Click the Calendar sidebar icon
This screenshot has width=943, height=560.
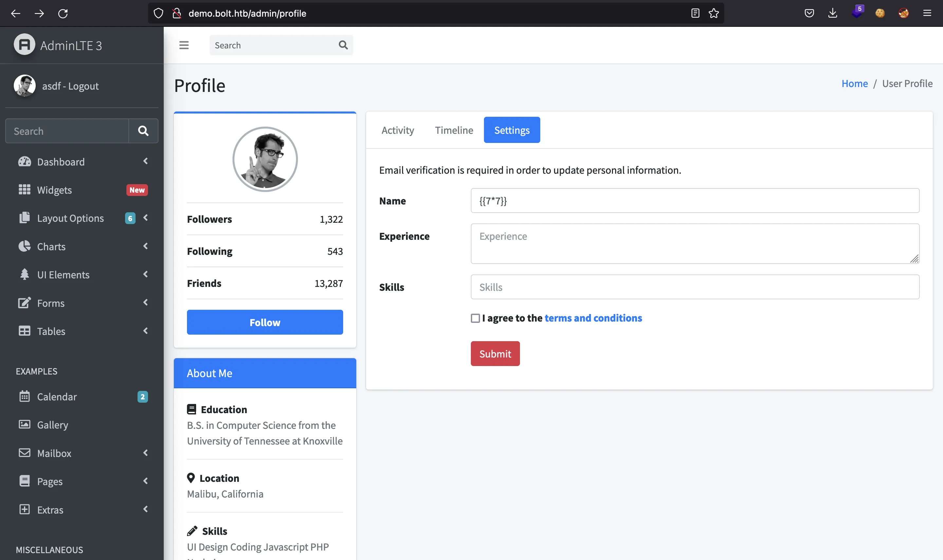[x=25, y=397]
